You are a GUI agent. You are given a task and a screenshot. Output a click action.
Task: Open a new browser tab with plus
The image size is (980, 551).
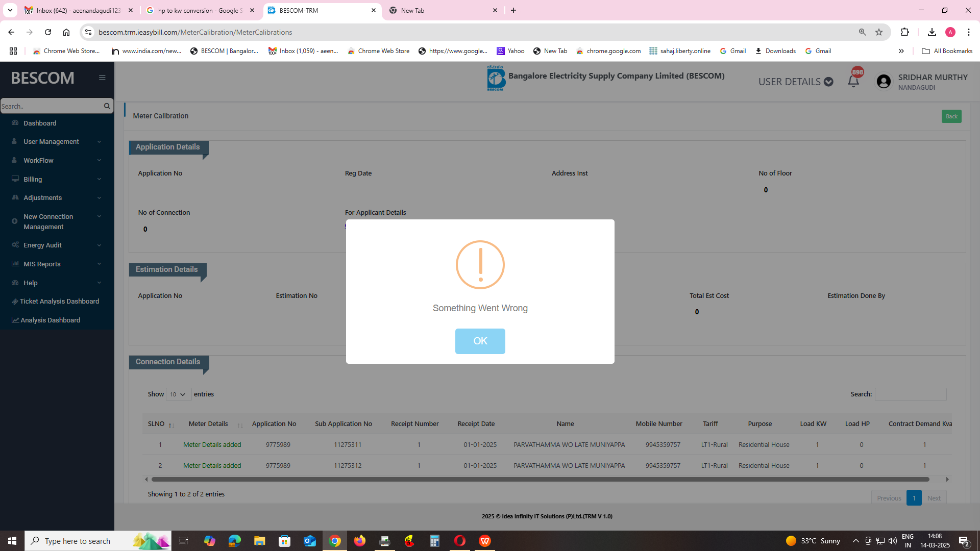point(513,10)
